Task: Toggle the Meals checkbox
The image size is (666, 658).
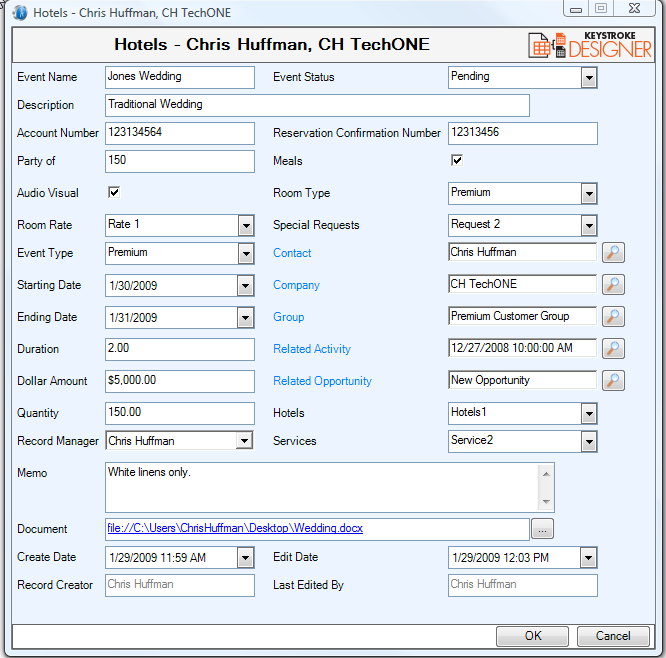Action: 457,160
